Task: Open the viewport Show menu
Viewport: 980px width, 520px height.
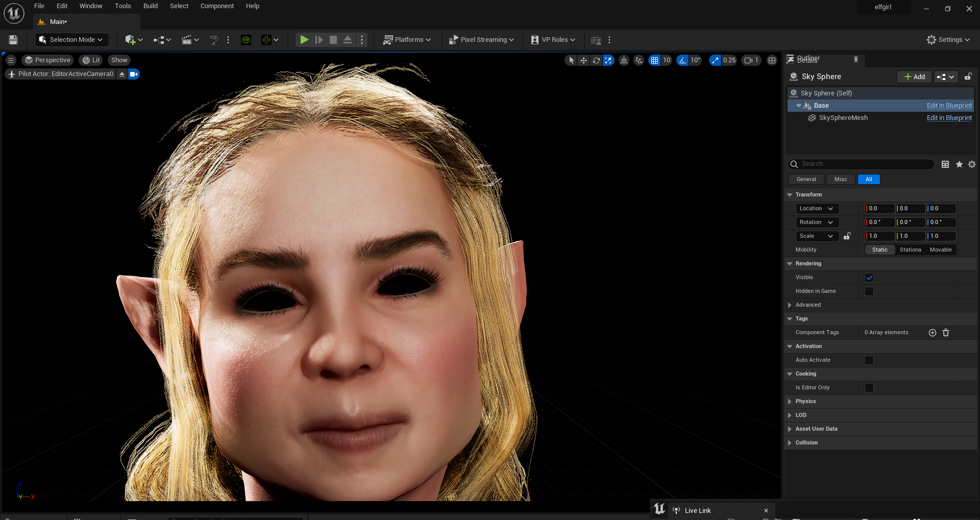Action: coord(119,60)
